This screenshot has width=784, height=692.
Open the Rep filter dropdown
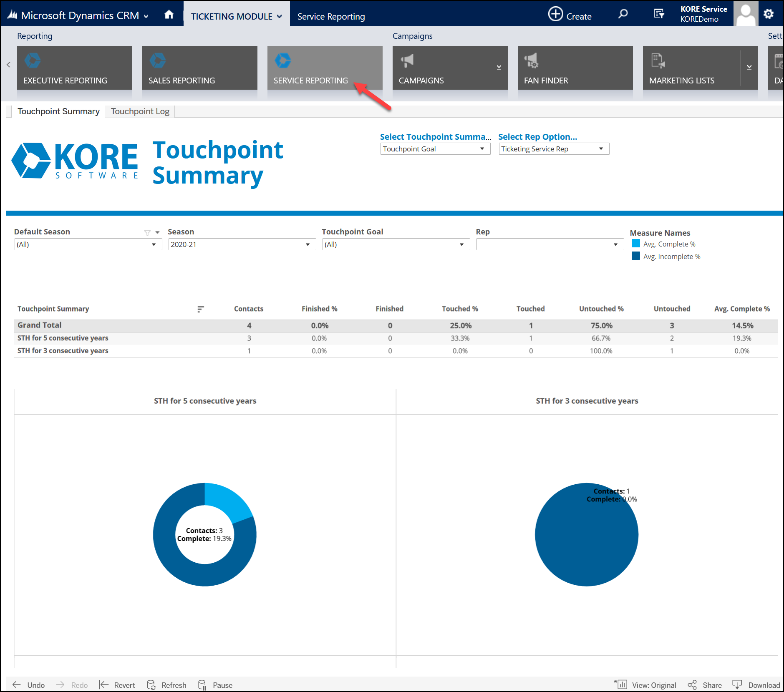point(550,244)
